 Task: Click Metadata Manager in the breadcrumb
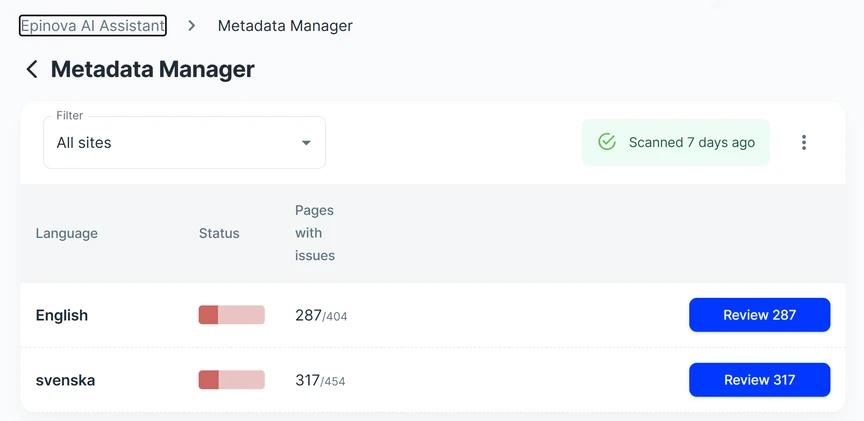click(285, 25)
